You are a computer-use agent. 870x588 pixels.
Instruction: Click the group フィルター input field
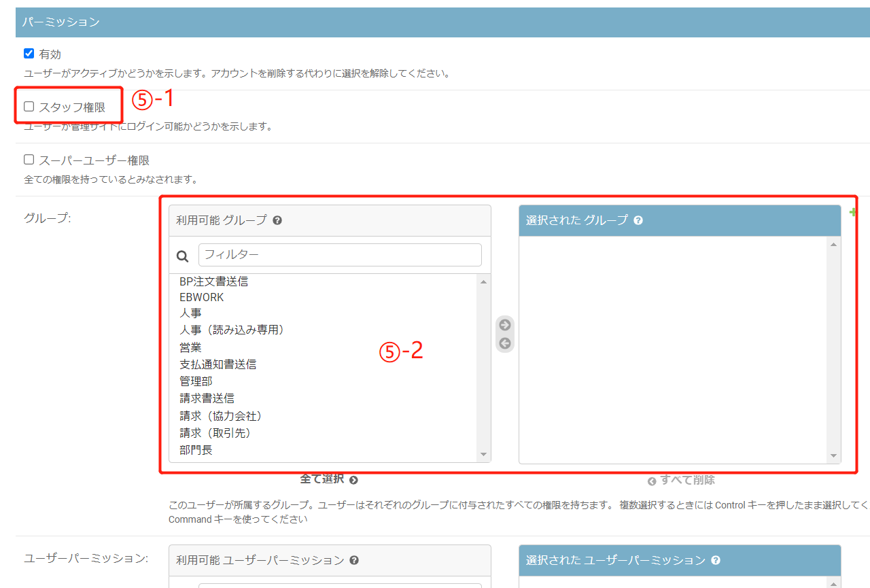(x=340, y=255)
